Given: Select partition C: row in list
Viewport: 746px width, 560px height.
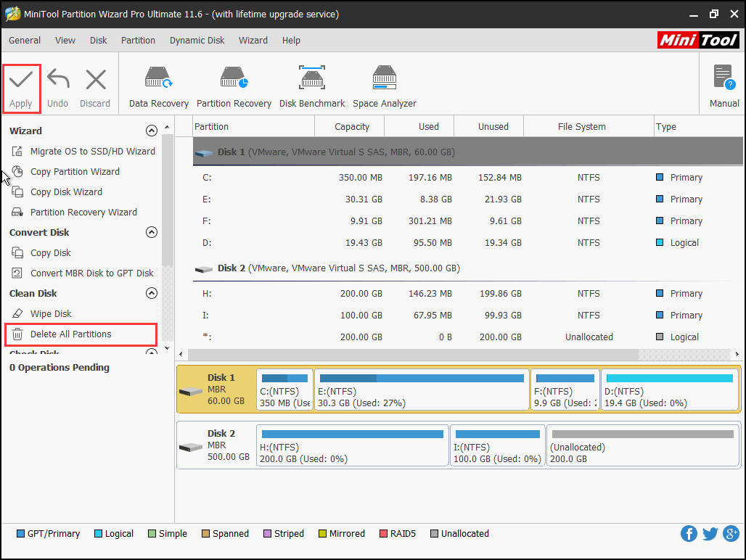Looking at the screenshot, I should click(x=467, y=177).
